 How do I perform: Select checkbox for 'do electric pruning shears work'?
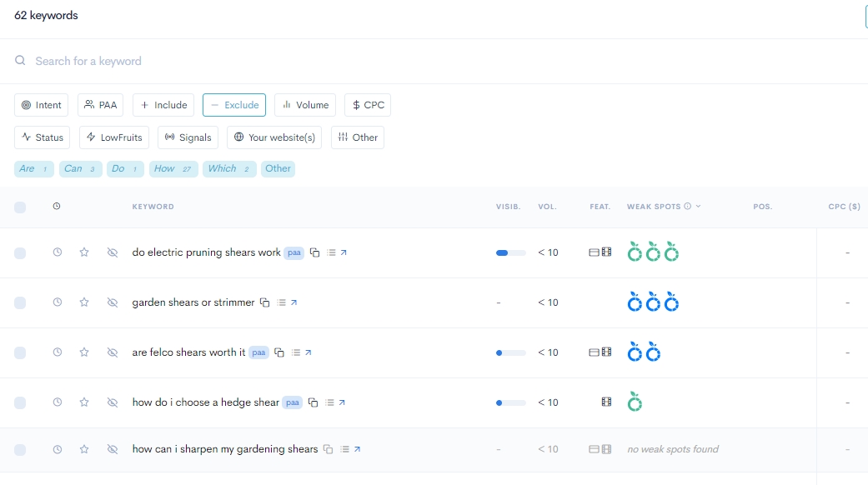20,253
